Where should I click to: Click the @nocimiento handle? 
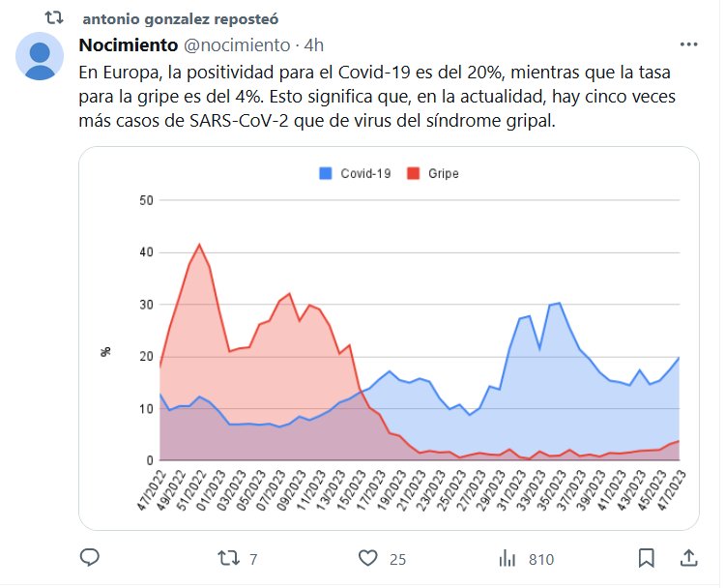coord(237,45)
